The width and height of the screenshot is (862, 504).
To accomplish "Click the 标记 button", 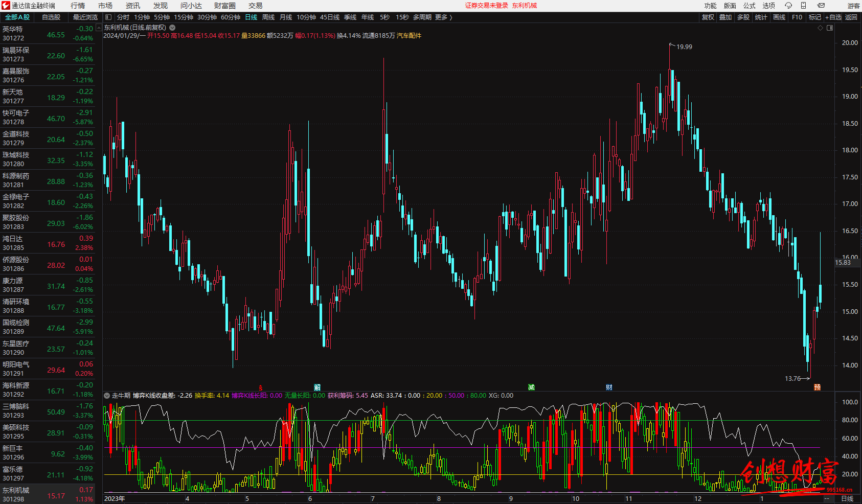I will point(815,17).
